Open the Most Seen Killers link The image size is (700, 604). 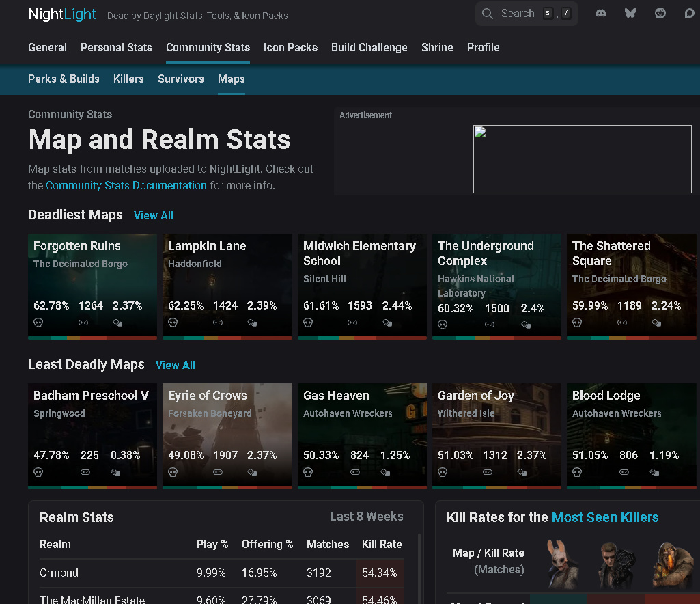coord(605,517)
